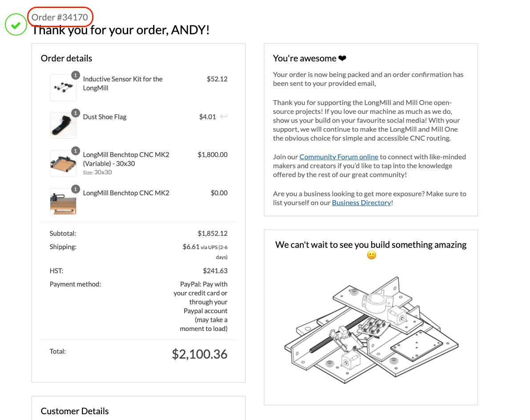Click the Dust Shoe Flag item name
This screenshot has width=530, height=420.
coord(105,117)
